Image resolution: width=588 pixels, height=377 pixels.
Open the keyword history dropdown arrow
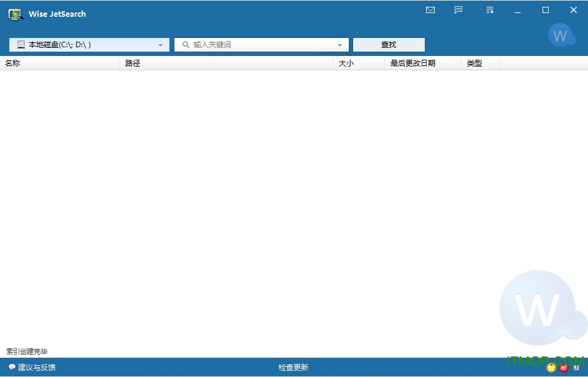[x=339, y=45]
